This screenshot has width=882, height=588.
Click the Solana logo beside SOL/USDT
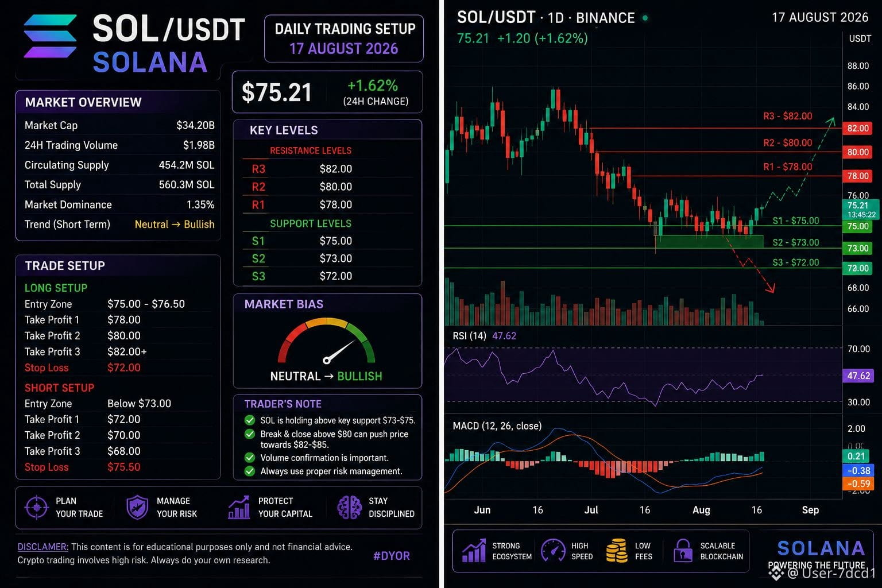(x=50, y=36)
